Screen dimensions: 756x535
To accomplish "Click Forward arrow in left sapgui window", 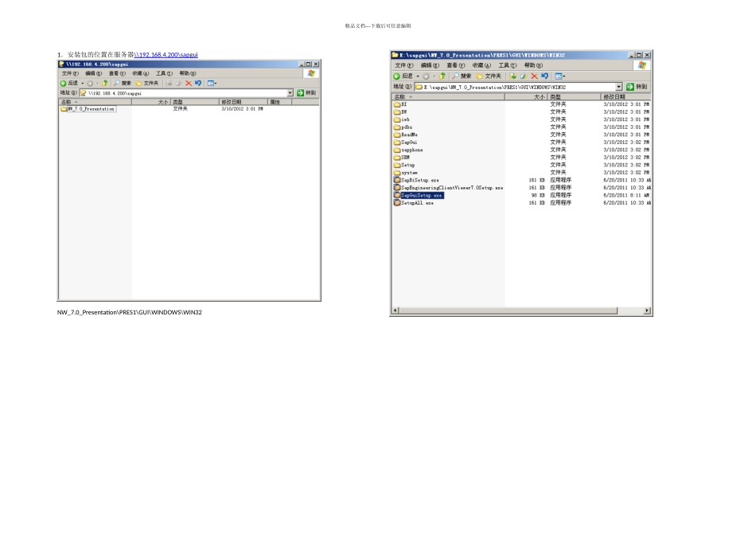I will pos(90,84).
